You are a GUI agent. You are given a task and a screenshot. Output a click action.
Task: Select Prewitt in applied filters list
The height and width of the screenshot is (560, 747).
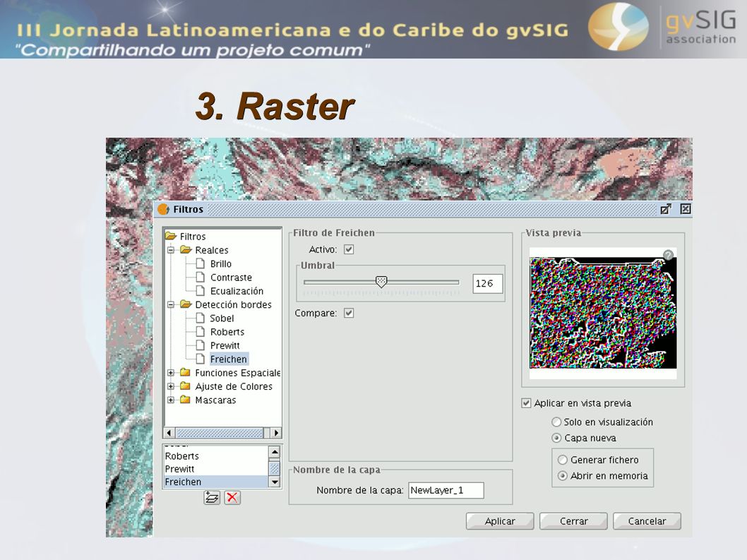[x=216, y=469]
